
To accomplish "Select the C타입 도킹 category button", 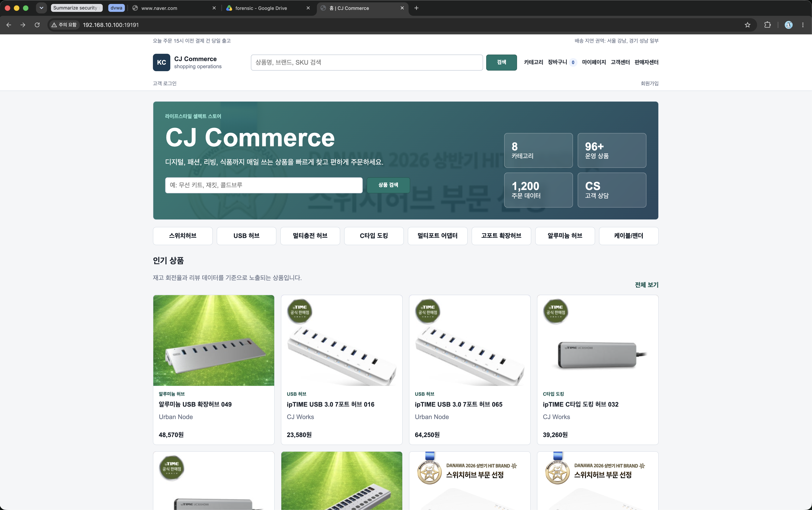I will tap(374, 236).
